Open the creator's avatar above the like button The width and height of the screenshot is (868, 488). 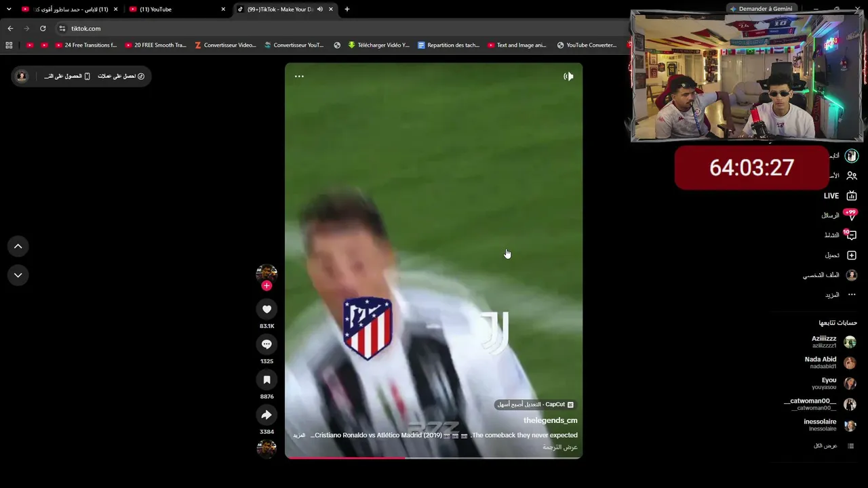[x=267, y=272]
